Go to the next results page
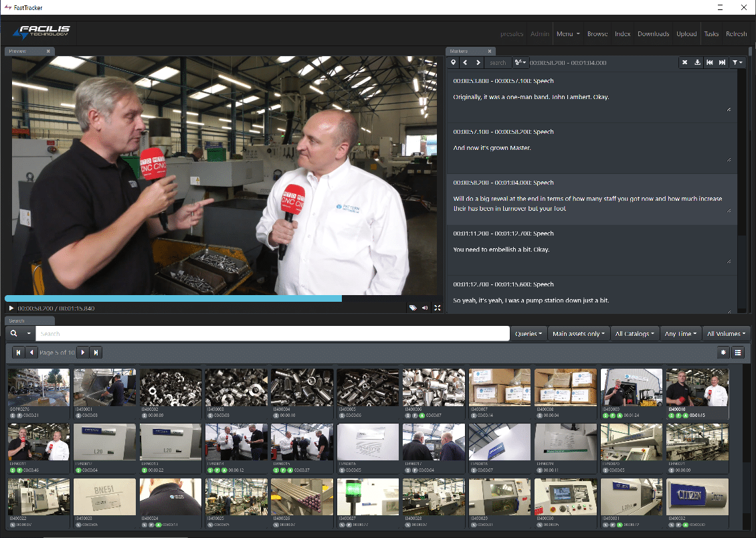Viewport: 756px width, 538px height. click(x=82, y=353)
